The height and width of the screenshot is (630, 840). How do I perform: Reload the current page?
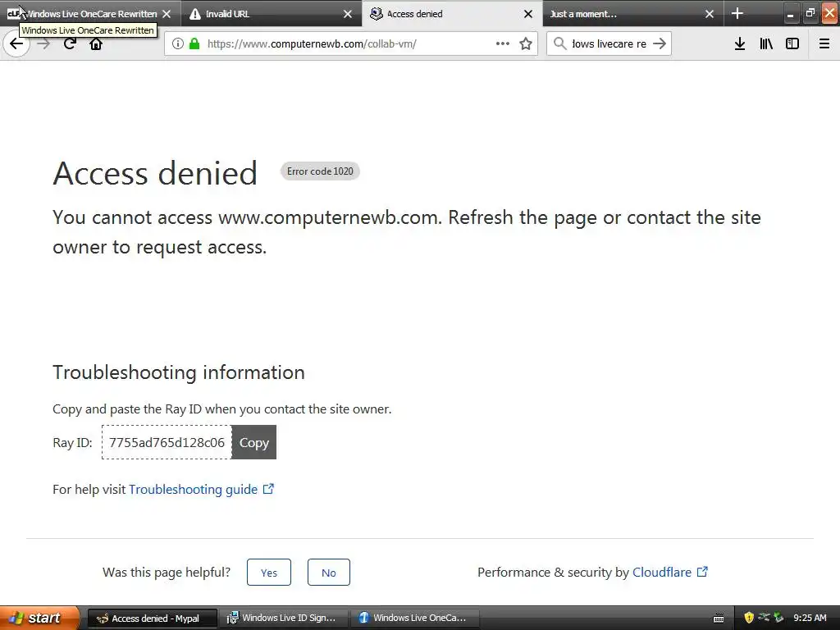[x=70, y=43]
